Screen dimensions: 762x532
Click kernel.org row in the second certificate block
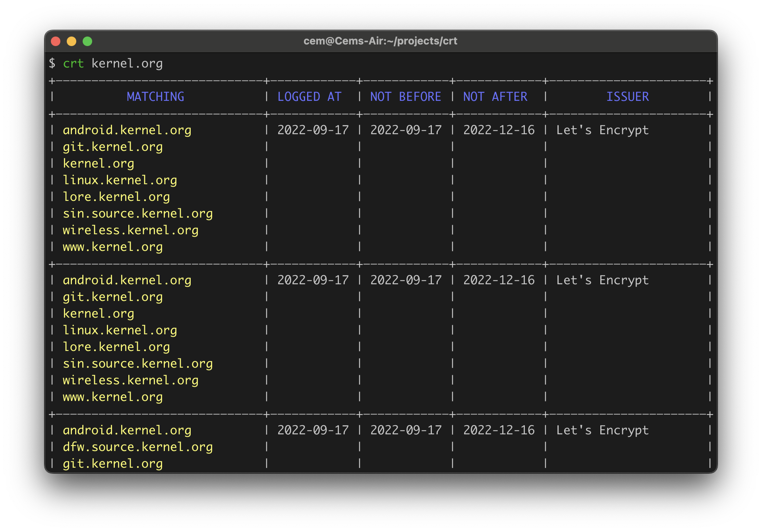coord(99,314)
